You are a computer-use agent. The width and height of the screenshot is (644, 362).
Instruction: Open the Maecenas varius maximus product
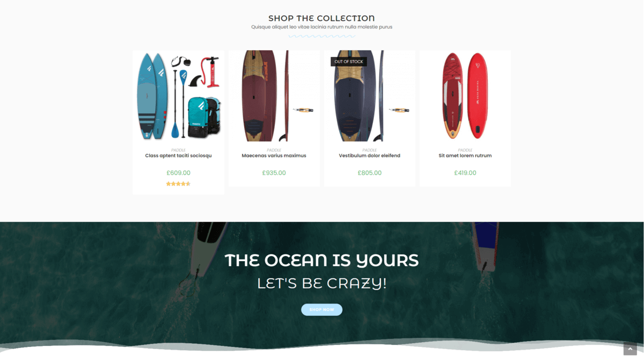(x=274, y=156)
